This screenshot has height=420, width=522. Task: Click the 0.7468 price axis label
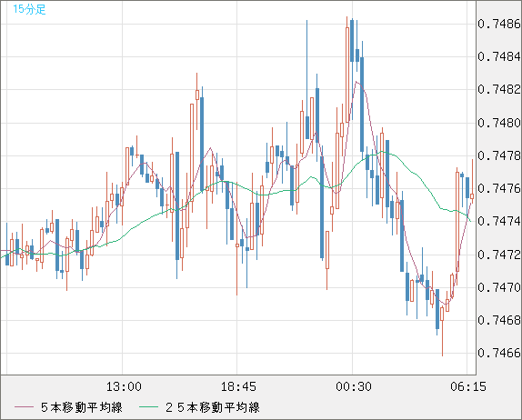click(499, 320)
